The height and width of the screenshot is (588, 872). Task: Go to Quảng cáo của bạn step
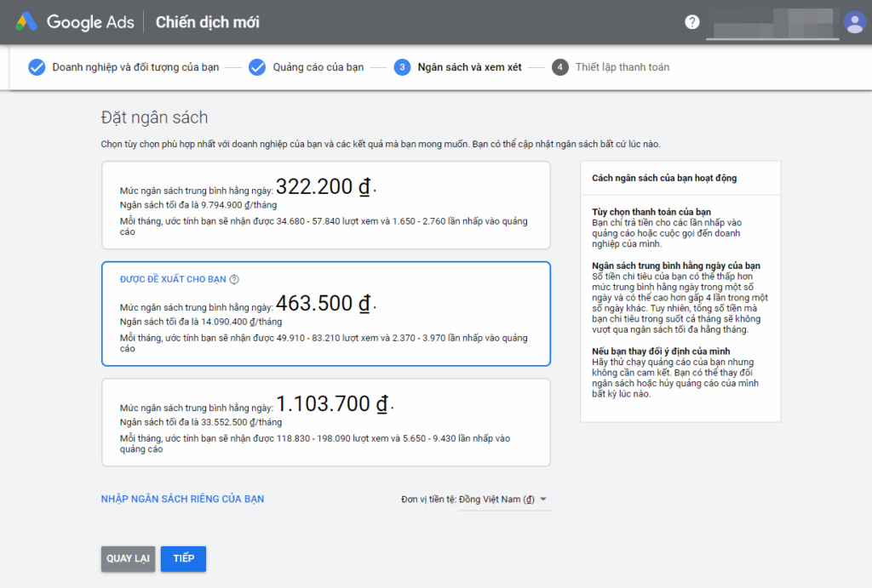[x=318, y=67]
